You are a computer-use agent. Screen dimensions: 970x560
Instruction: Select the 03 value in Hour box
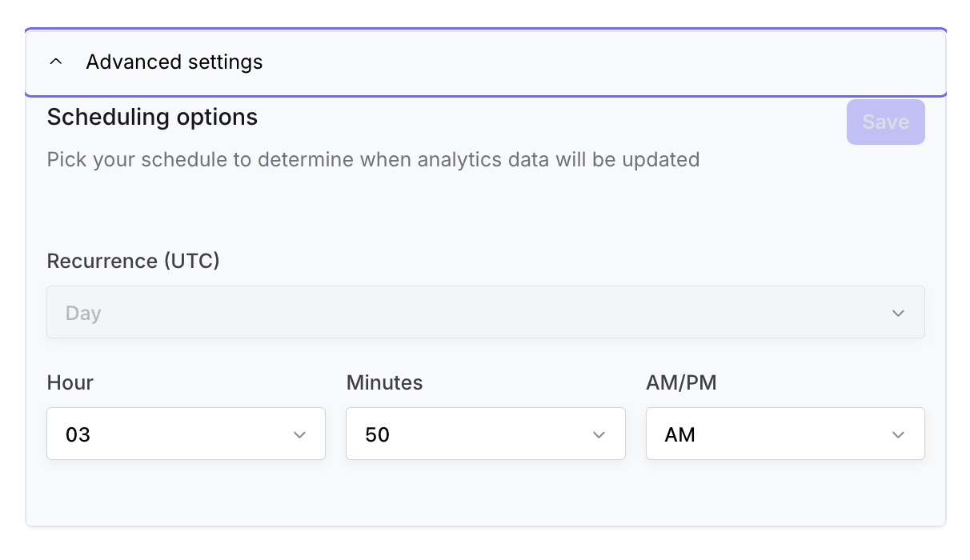[x=78, y=435]
